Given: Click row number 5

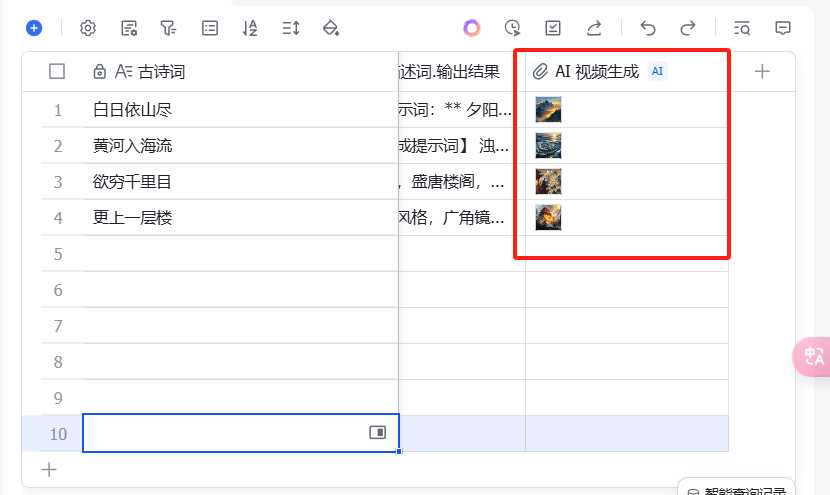Looking at the screenshot, I should point(58,254).
